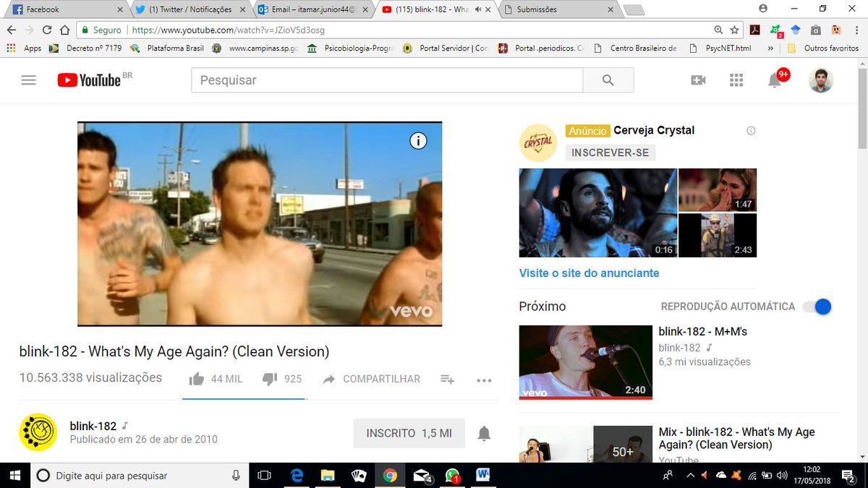The width and height of the screenshot is (868, 488).
Task: Click the INSCREVER-SE ad subscribe button
Action: tap(610, 153)
